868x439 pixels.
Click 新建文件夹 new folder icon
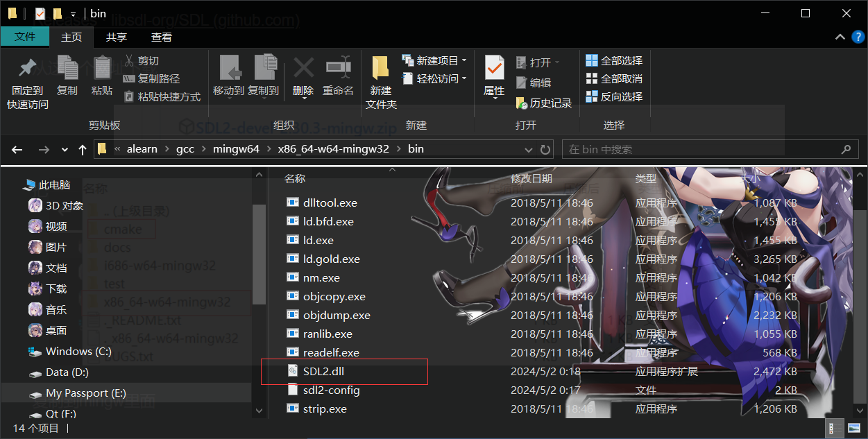click(x=380, y=68)
